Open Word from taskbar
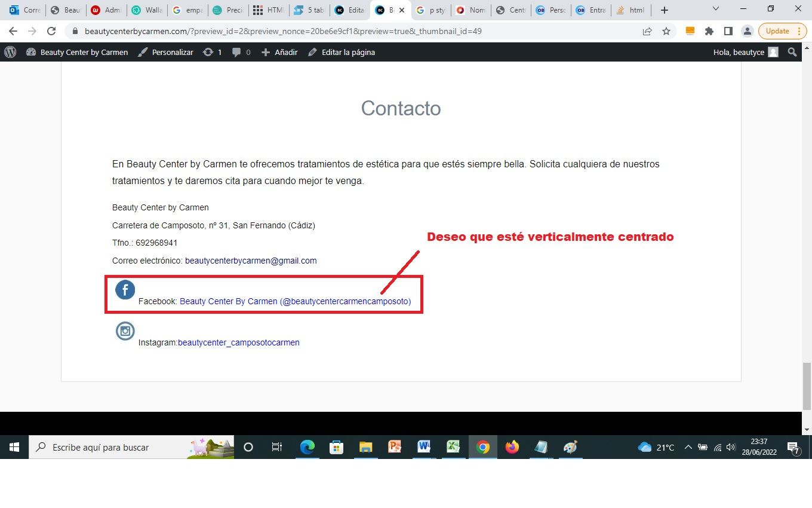Screen dimensions: 812x508 click(424, 447)
